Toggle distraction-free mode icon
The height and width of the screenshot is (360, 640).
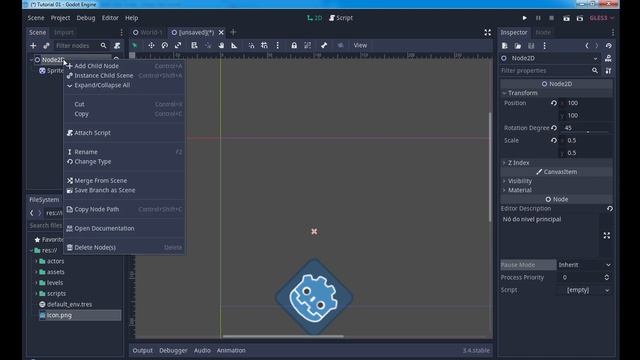pos(487,32)
